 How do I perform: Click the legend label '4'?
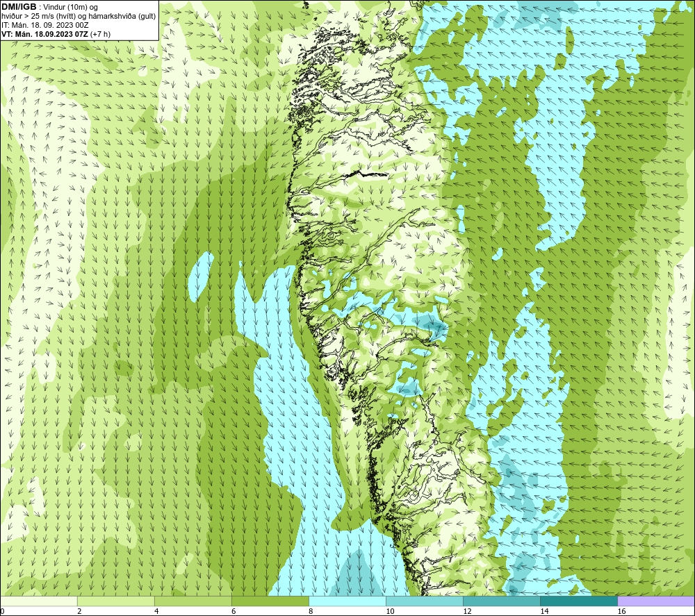pyautogui.click(x=156, y=611)
